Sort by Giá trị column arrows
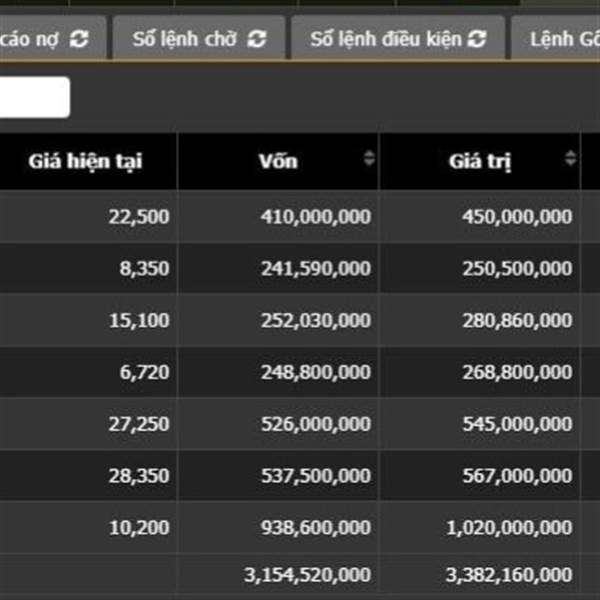Viewport: 600px width, 600px height. coord(570,158)
